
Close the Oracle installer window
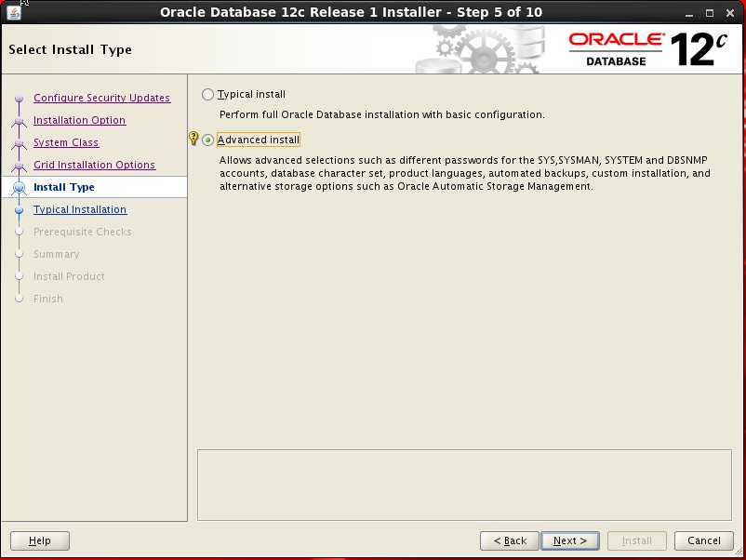click(x=730, y=13)
